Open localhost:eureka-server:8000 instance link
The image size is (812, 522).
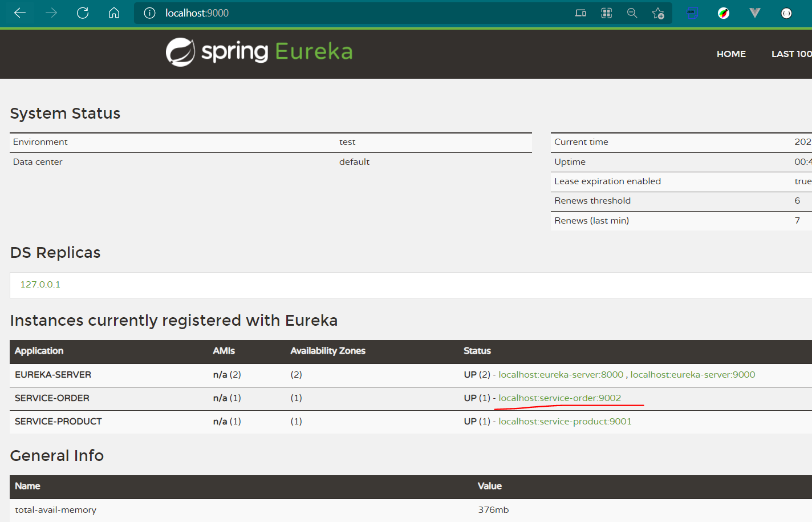point(561,374)
